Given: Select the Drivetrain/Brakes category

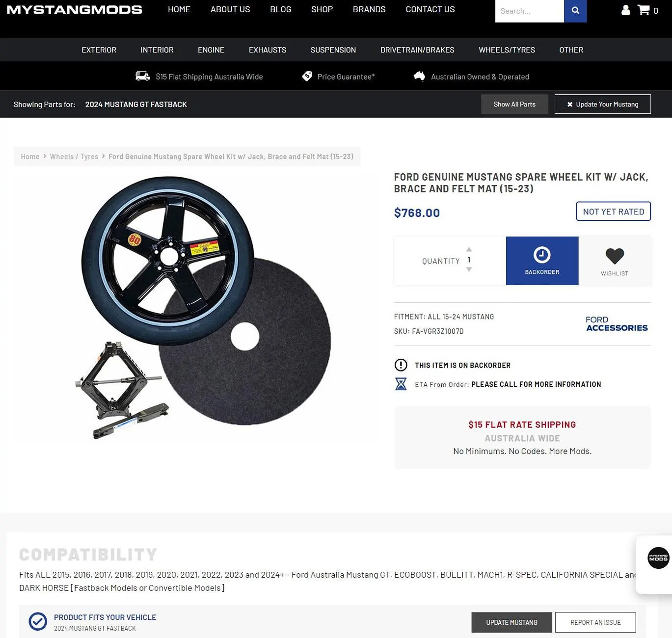Looking at the screenshot, I should (x=417, y=50).
